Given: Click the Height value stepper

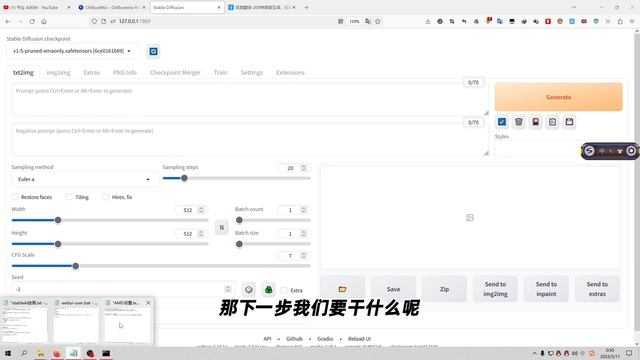Looking at the screenshot, I should (201, 233).
